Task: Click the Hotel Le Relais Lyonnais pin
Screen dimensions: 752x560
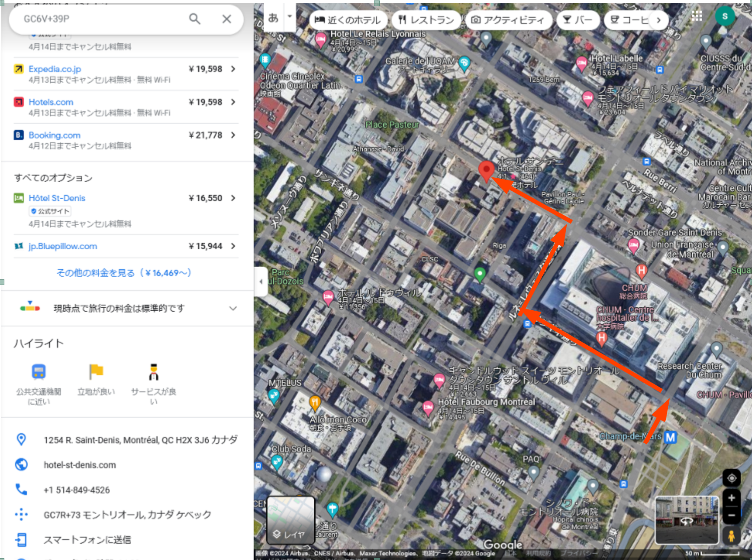Action: coord(320,40)
